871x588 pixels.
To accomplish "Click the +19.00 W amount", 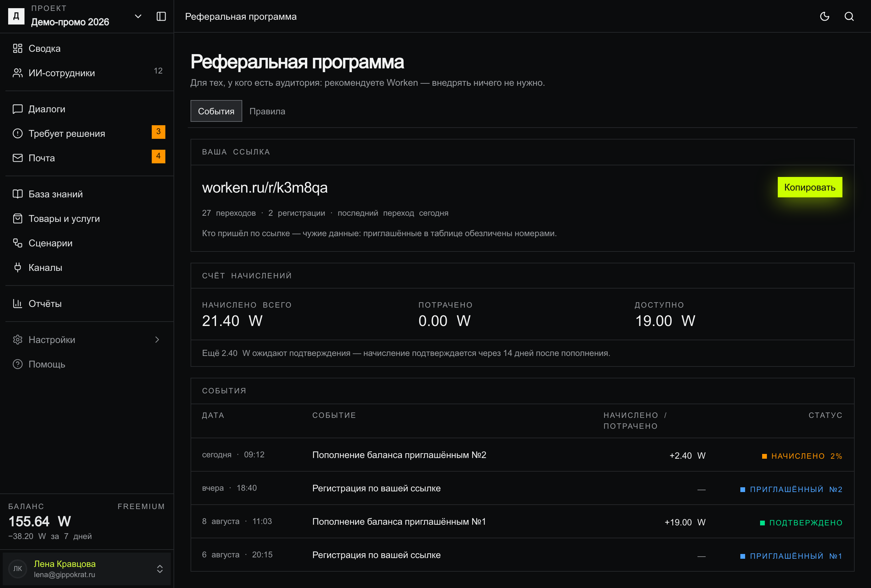I will pos(685,522).
